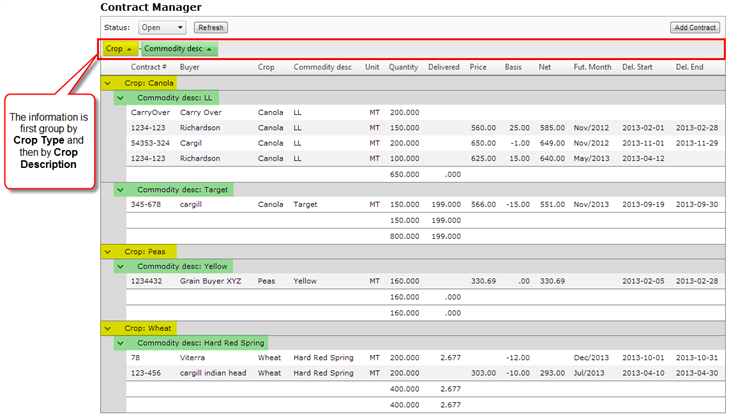Click the Add Contract button
The image size is (729, 417).
694,28
